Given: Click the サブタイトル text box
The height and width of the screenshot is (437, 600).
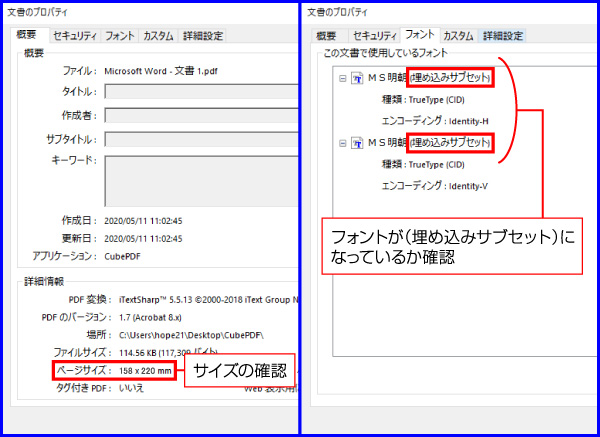Looking at the screenshot, I should click(x=200, y=138).
